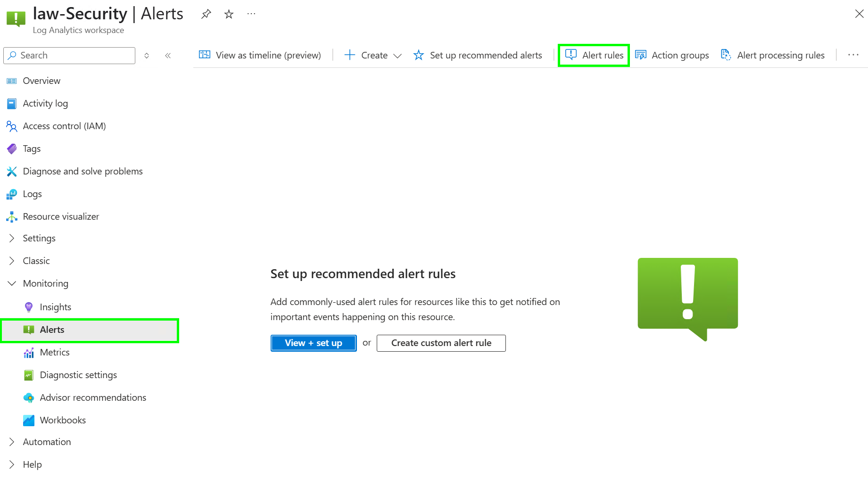Click the Access control (IAM) icon
This screenshot has width=868, height=479.
pyautogui.click(x=12, y=126)
